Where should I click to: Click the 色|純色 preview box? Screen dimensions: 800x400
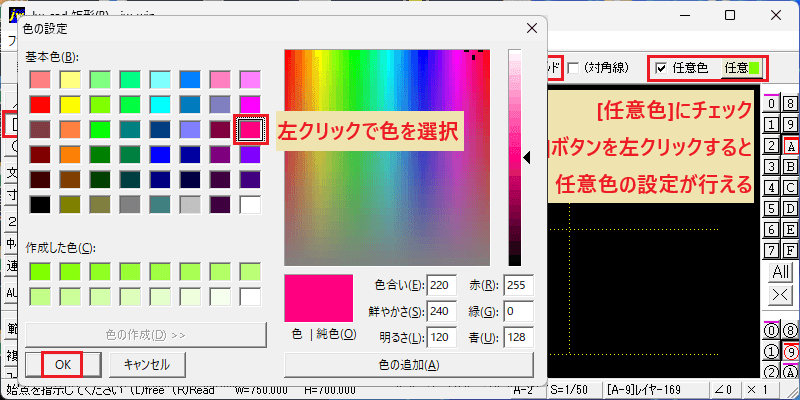point(318,298)
